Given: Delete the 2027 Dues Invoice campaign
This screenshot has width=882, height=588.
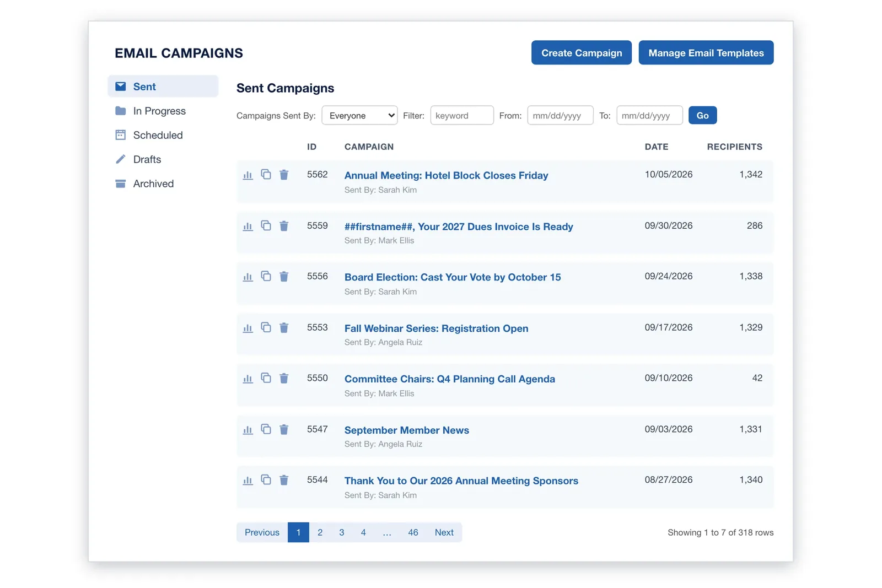Looking at the screenshot, I should point(284,226).
